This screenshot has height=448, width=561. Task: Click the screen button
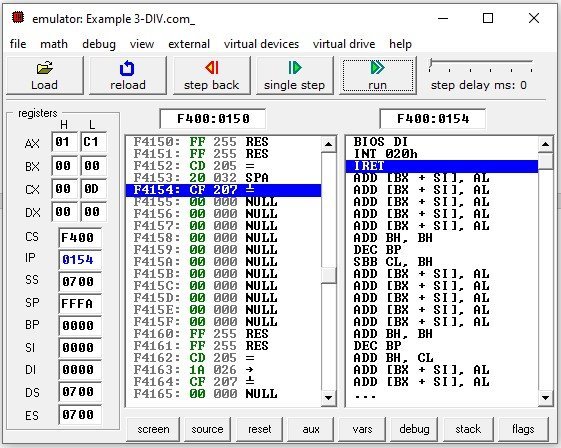point(153,429)
